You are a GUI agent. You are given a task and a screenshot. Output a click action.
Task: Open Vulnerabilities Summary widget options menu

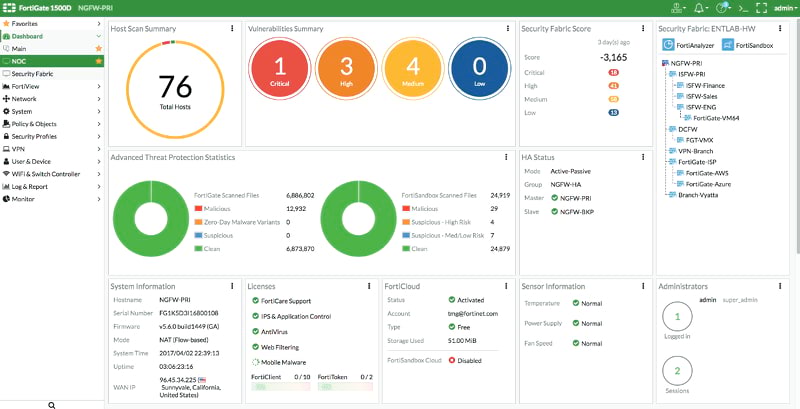508,29
